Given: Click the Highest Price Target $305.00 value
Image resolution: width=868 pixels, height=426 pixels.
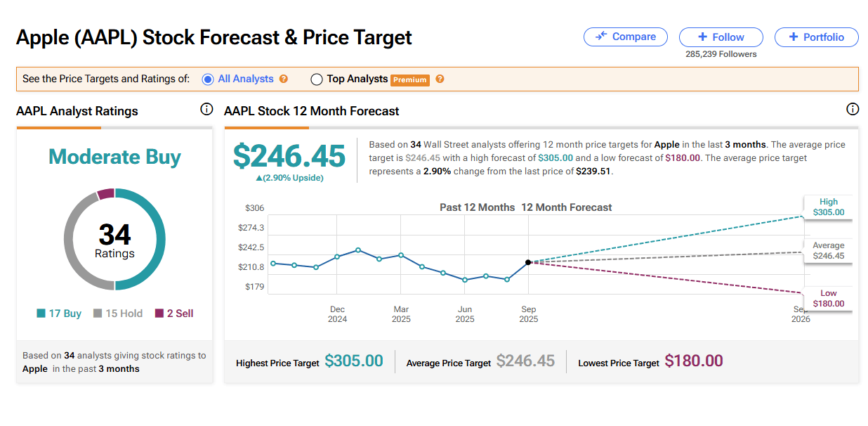Looking at the screenshot, I should (x=354, y=361).
